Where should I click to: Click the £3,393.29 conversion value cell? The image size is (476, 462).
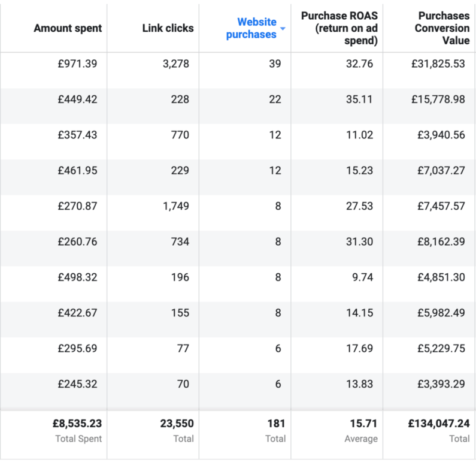[x=441, y=384]
